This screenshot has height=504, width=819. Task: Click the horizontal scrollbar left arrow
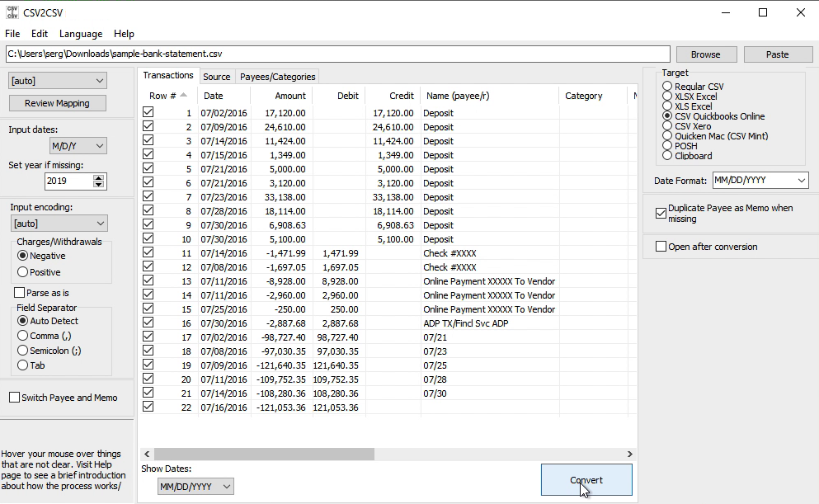pyautogui.click(x=147, y=454)
